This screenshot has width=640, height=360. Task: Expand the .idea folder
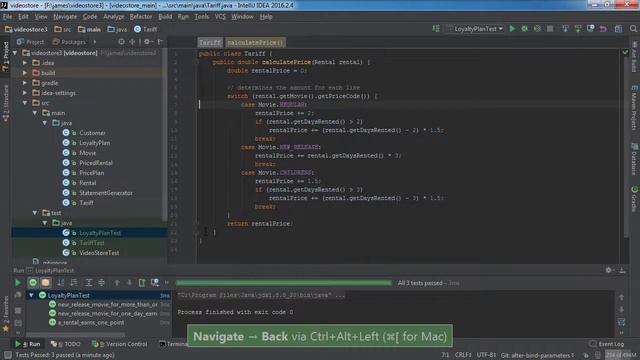25,63
